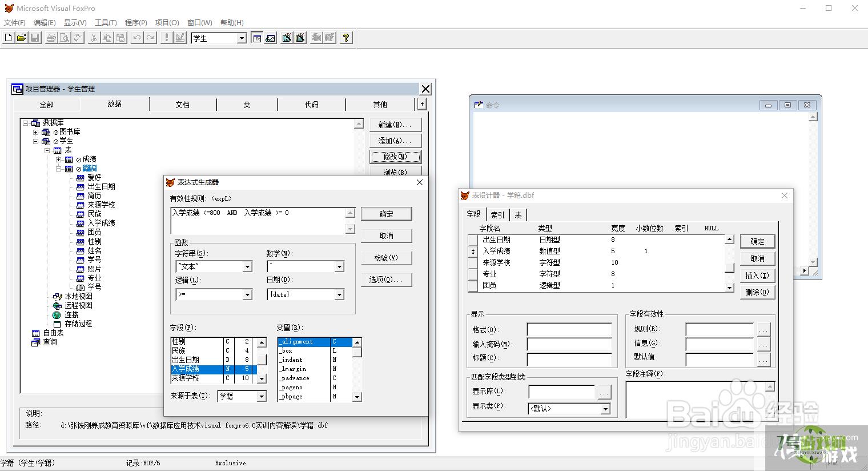Screen dimensions: 868x471
Task: Click the Spelling check ABC icon
Action: 78,38
